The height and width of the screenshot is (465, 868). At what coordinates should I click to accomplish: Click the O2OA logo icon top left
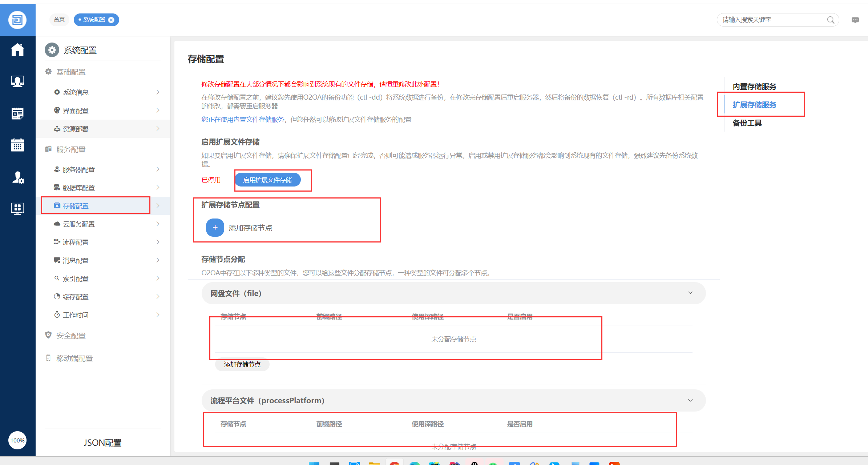click(x=17, y=20)
